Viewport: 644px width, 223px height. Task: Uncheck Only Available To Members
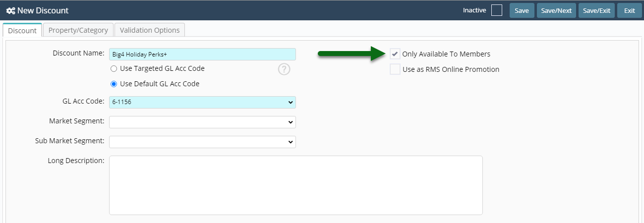(395, 54)
